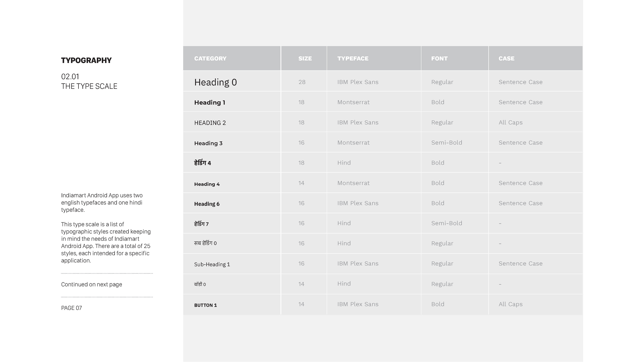Viewport: 644px width, 362px height.
Task: Click the CATEGORY column header
Action: click(210, 58)
